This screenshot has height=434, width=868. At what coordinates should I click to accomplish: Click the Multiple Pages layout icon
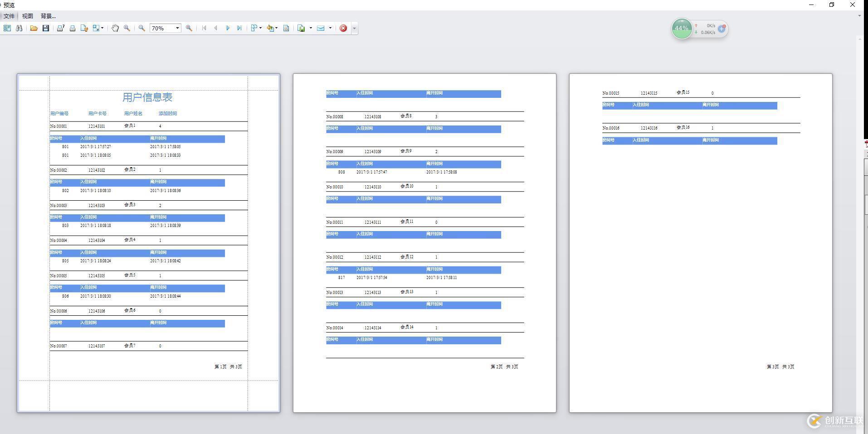tap(254, 28)
